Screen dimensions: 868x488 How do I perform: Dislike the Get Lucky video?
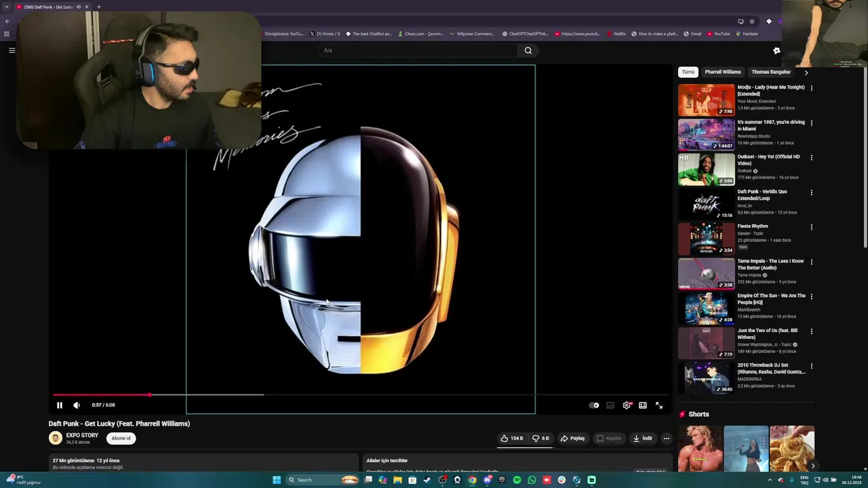tap(541, 439)
